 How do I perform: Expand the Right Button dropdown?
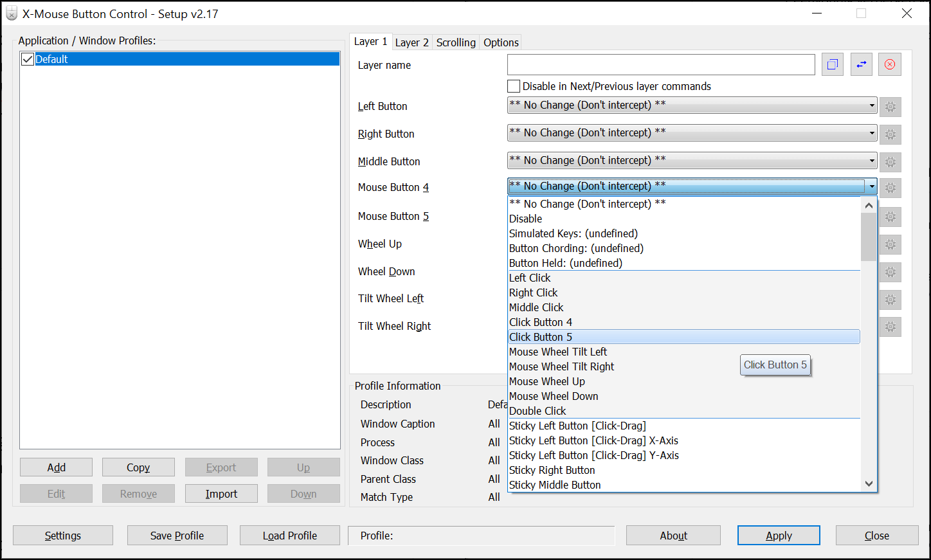[692, 132]
